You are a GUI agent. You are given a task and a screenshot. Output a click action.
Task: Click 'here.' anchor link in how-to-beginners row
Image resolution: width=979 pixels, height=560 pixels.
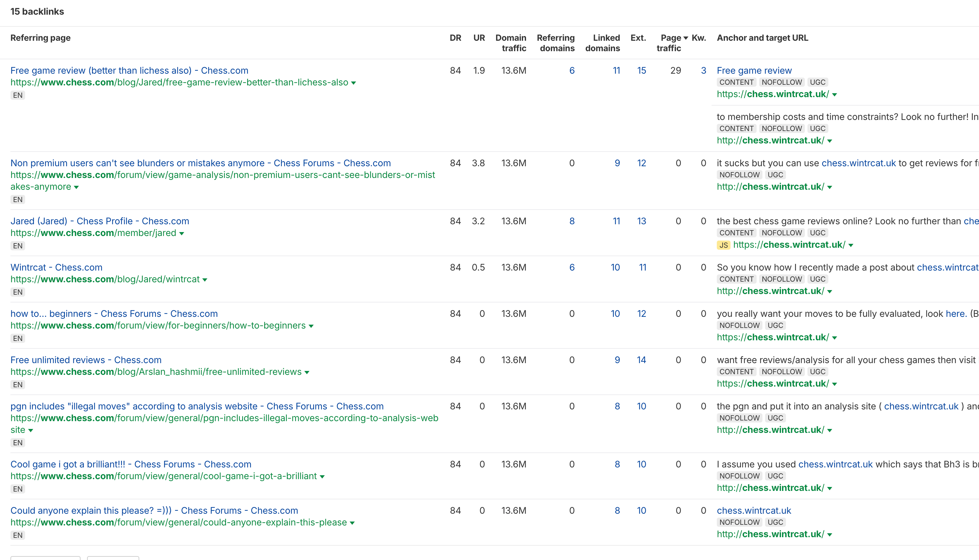tap(956, 314)
